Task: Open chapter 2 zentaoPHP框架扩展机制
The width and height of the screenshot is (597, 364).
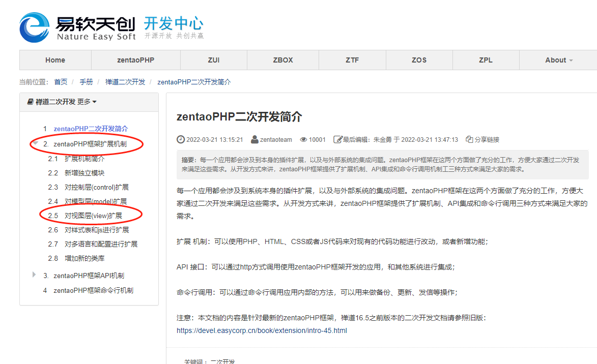Action: pos(90,144)
